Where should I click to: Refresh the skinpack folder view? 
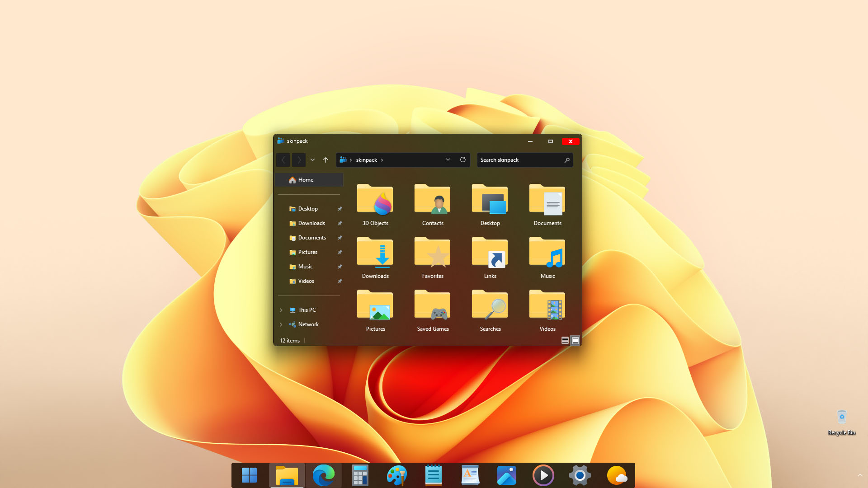pyautogui.click(x=462, y=160)
